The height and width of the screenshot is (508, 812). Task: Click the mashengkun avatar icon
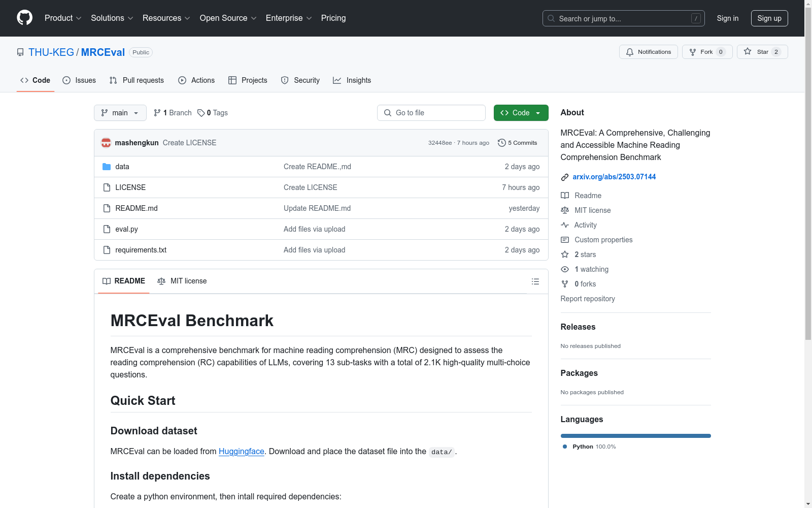click(106, 143)
